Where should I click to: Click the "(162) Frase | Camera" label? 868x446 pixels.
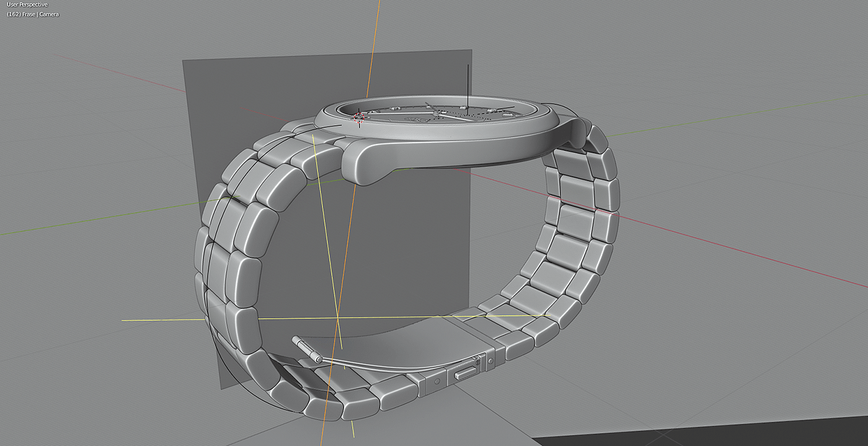click(x=33, y=14)
